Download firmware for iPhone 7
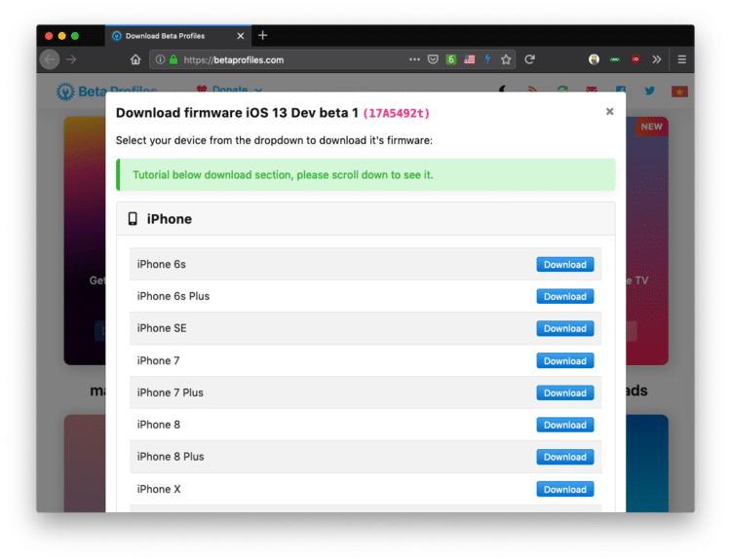This screenshot has height=560, width=731. click(x=565, y=360)
